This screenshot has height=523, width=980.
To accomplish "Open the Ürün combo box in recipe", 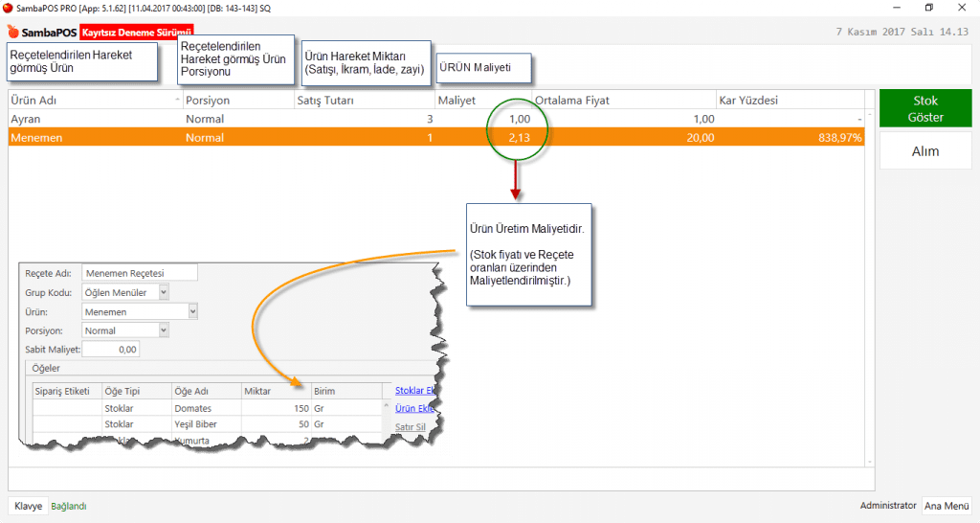I will (193, 311).
